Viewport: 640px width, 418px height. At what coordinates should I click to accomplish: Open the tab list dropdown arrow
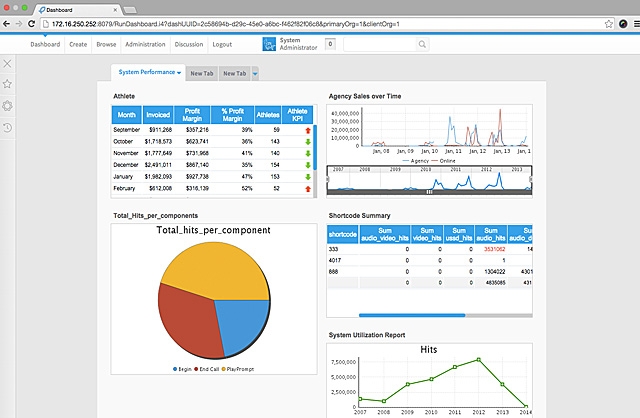point(255,73)
